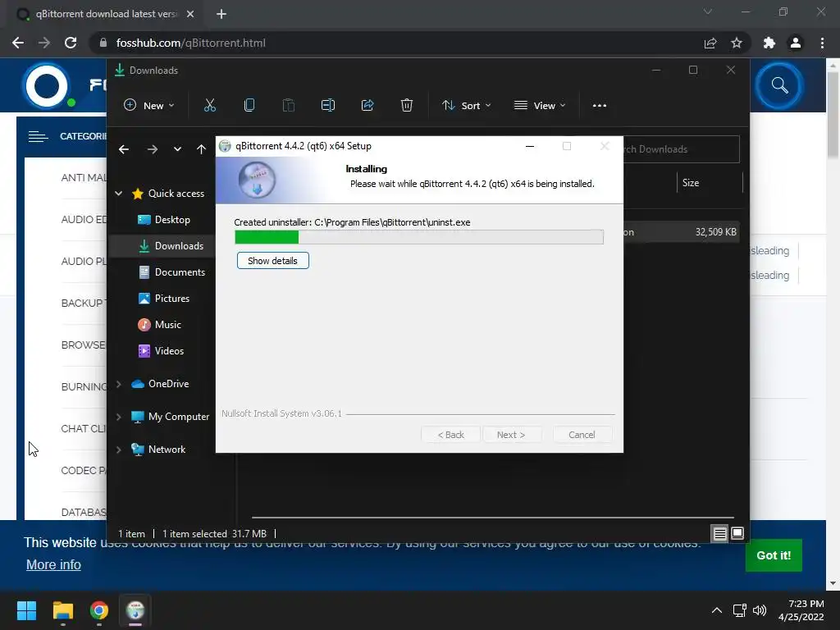The height and width of the screenshot is (630, 840).
Task: Click the < Back button in Setup
Action: click(x=450, y=435)
